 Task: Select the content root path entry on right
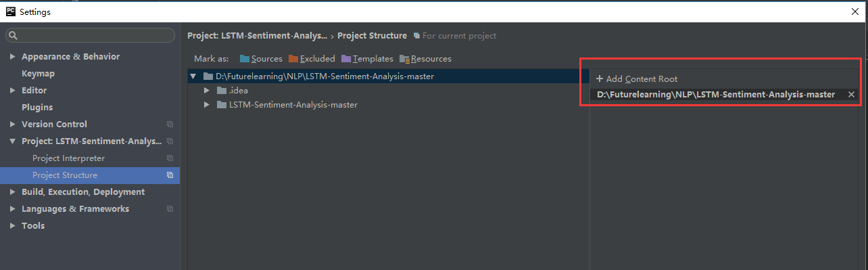coord(716,95)
